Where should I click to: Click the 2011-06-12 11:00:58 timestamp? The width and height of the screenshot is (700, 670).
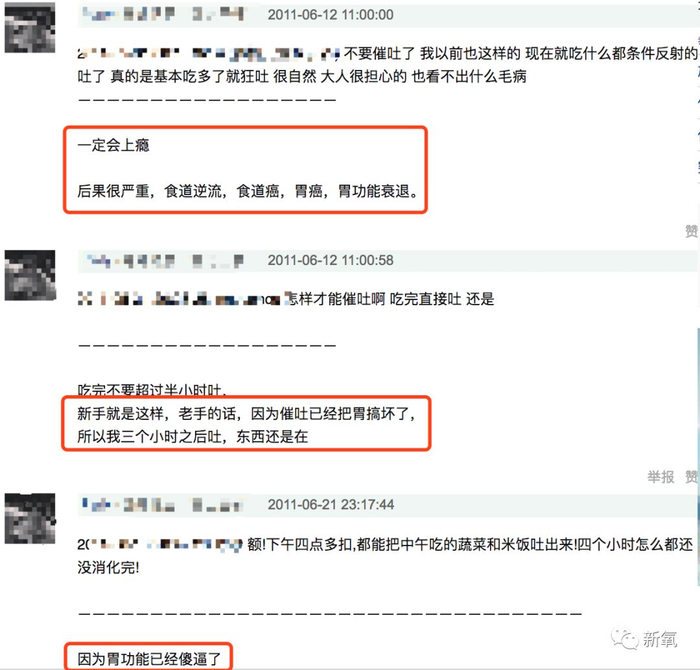pos(330,260)
